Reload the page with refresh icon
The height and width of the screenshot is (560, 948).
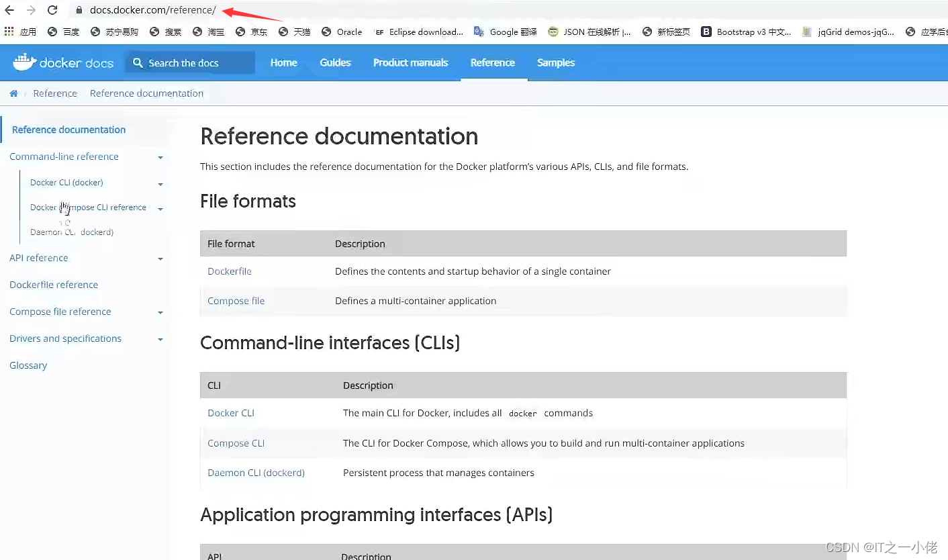52,10
